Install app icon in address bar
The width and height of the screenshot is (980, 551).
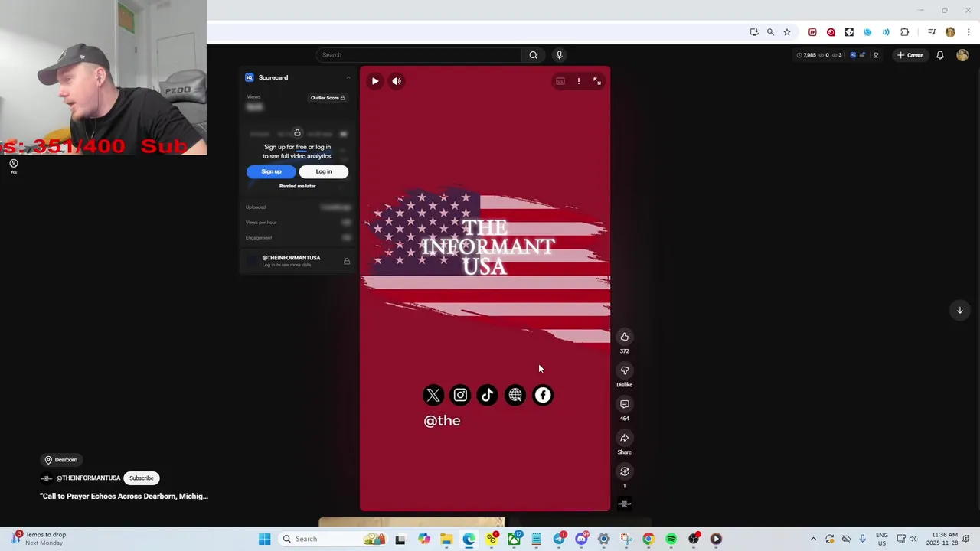click(754, 32)
